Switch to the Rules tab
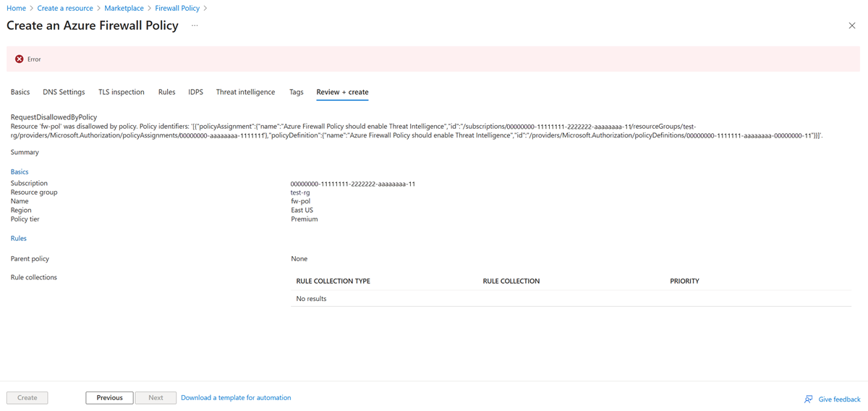Image resolution: width=868 pixels, height=411 pixels. pyautogui.click(x=166, y=92)
